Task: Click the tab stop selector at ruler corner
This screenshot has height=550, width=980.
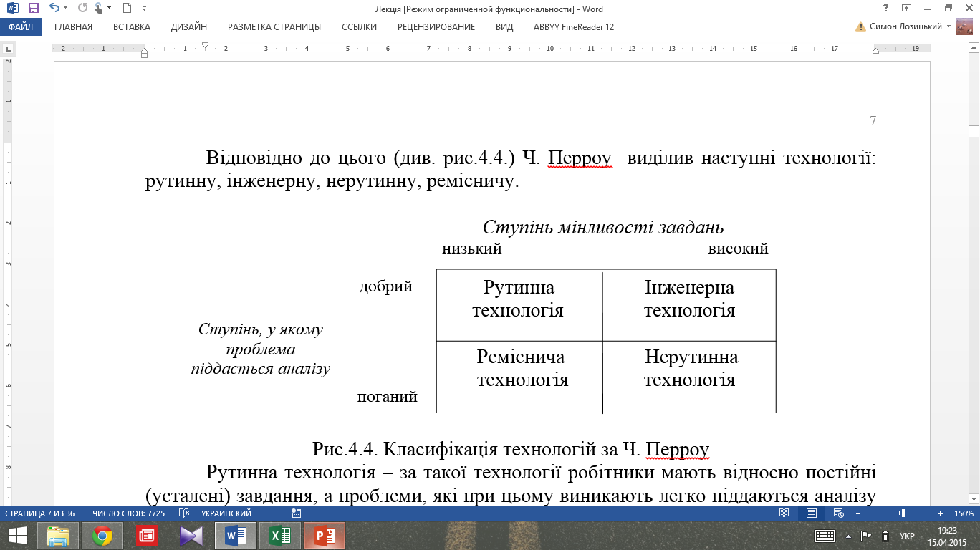Action: (x=8, y=50)
